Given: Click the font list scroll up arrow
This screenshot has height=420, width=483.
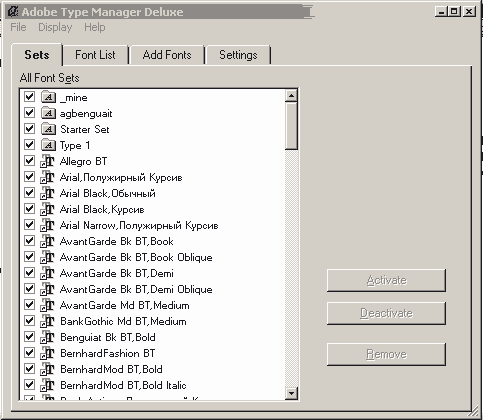Looking at the screenshot, I should (x=291, y=96).
